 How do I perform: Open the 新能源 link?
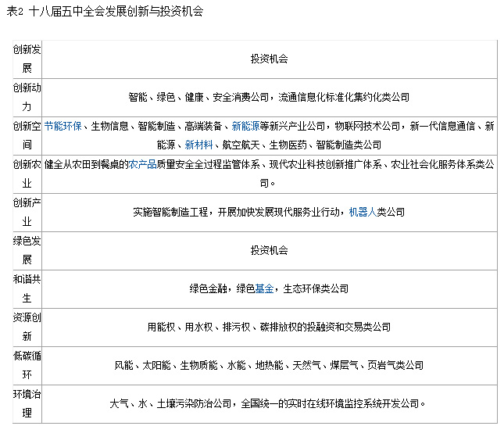tap(245, 125)
